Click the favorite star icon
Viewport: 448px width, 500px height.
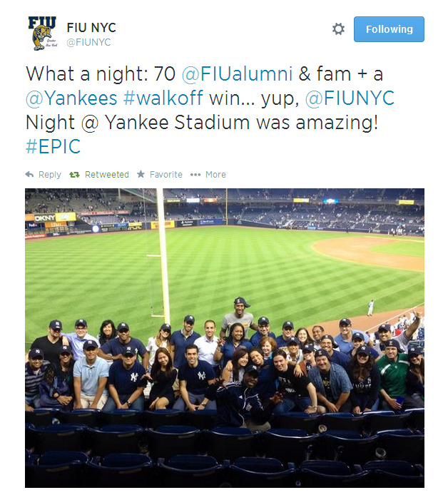click(x=141, y=174)
